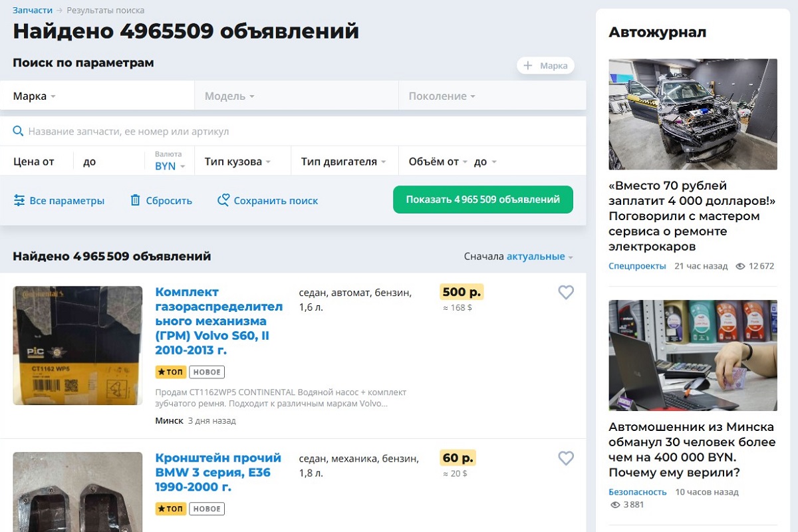Open Кронштейн прочий BMW 3 серия listing
The image size is (798, 532).
(x=218, y=472)
